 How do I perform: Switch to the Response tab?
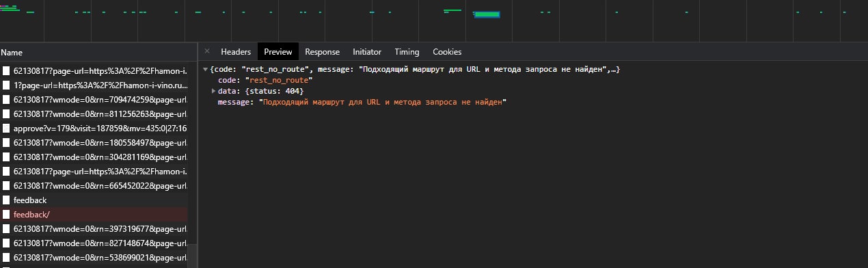click(x=322, y=51)
